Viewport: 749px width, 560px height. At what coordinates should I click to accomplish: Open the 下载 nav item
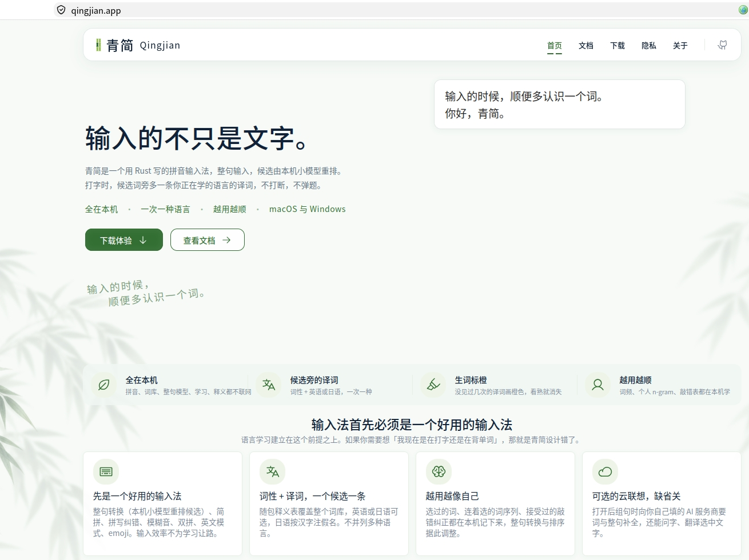tap(617, 46)
